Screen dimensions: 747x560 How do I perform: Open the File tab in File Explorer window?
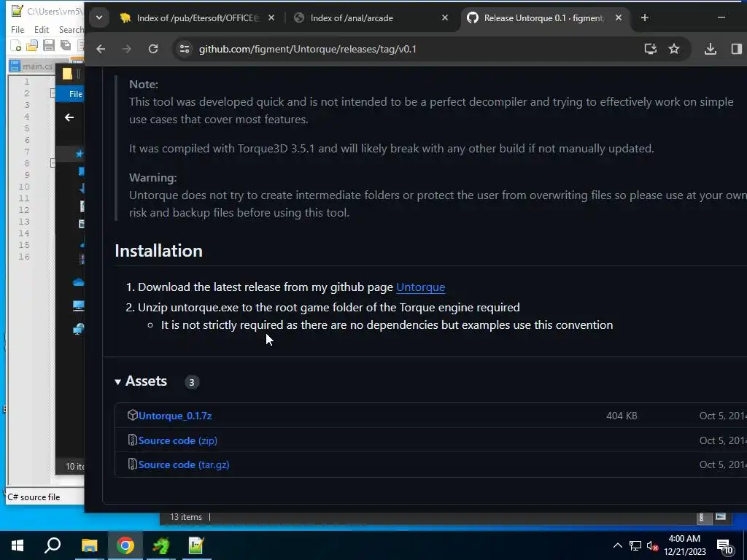(x=71, y=94)
